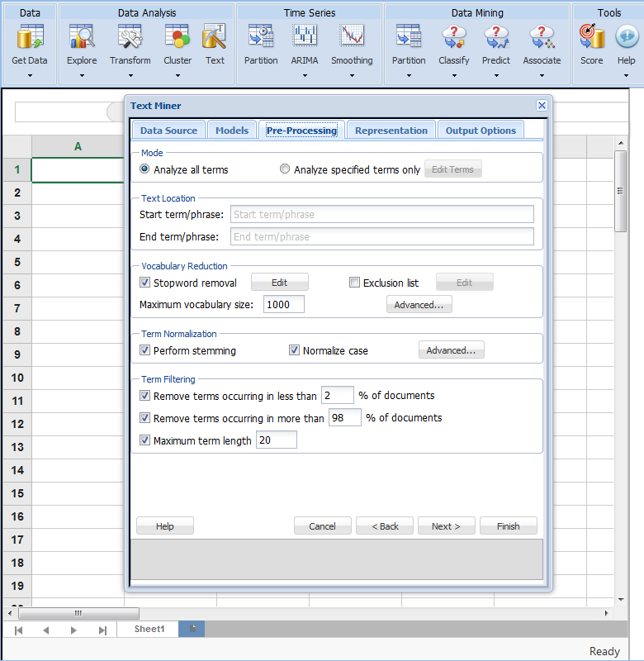Click the Data Mining Partition icon
The image size is (644, 661).
click(x=409, y=36)
